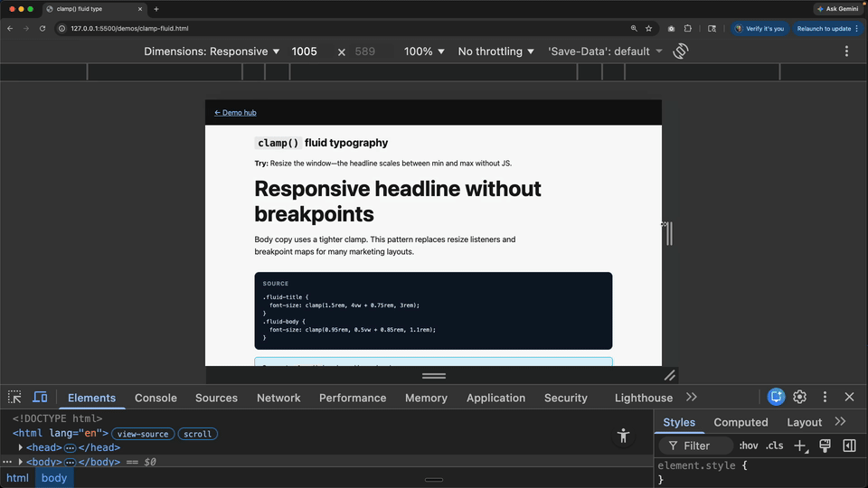Follow the Demo hub link
Screen dimensions: 868x488
pos(235,112)
